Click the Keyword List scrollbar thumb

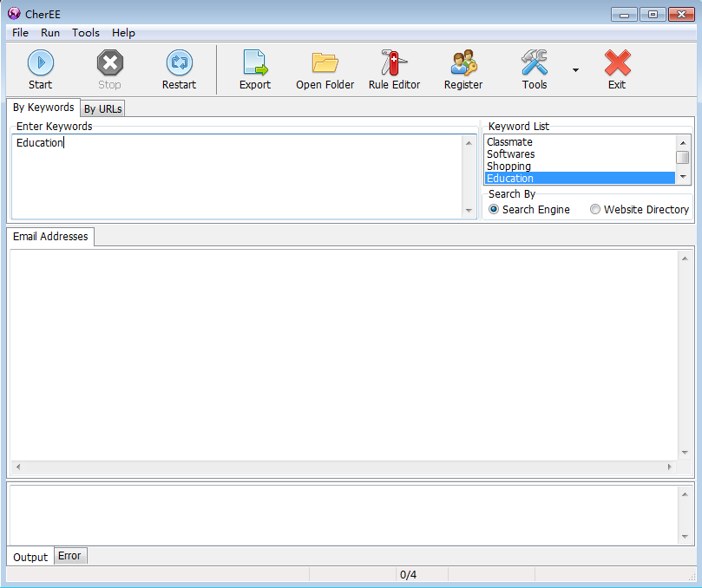point(683,158)
